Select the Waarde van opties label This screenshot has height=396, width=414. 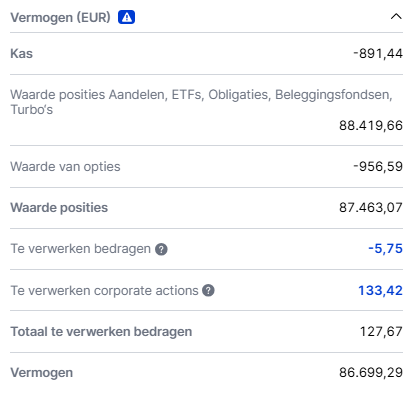click(x=65, y=166)
